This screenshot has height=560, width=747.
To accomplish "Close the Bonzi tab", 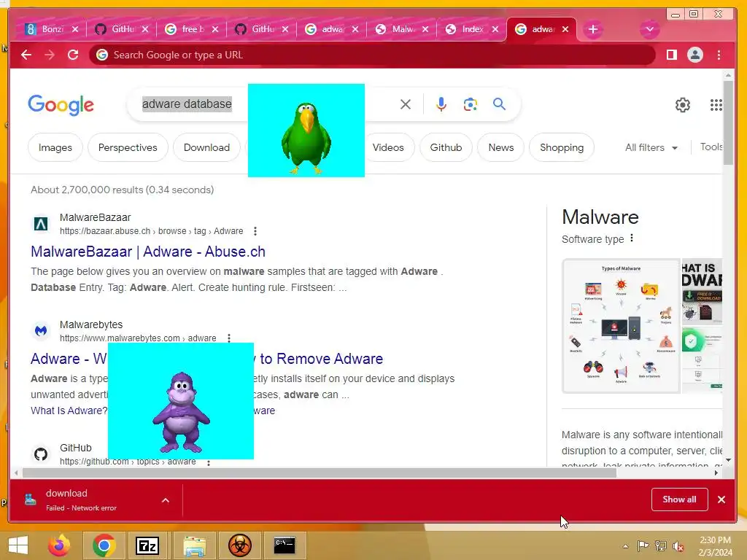I will point(75,29).
